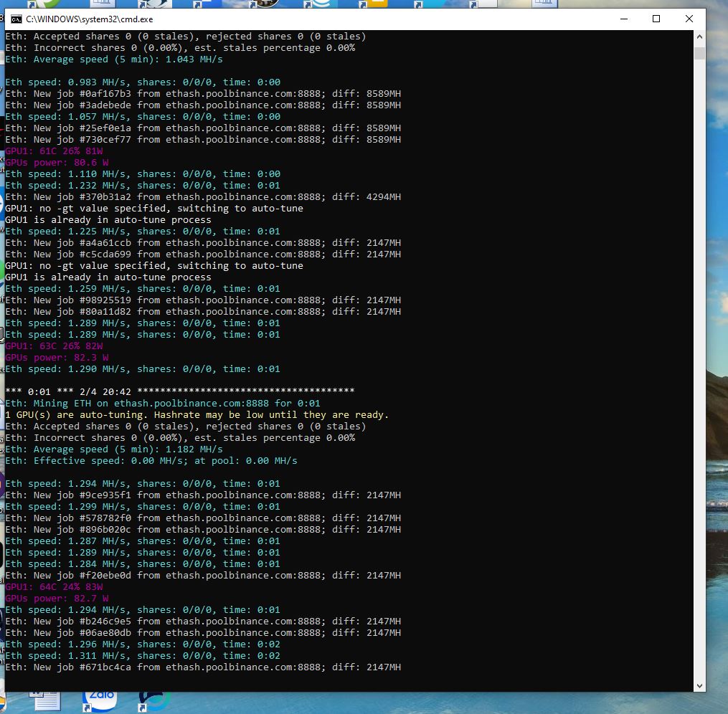Click the 'New job #0af167b3' line
The width and height of the screenshot is (728, 714).
203,94
